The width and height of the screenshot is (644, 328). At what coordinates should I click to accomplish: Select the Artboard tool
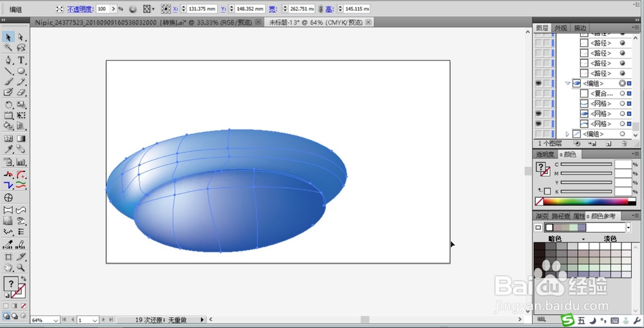click(8, 257)
